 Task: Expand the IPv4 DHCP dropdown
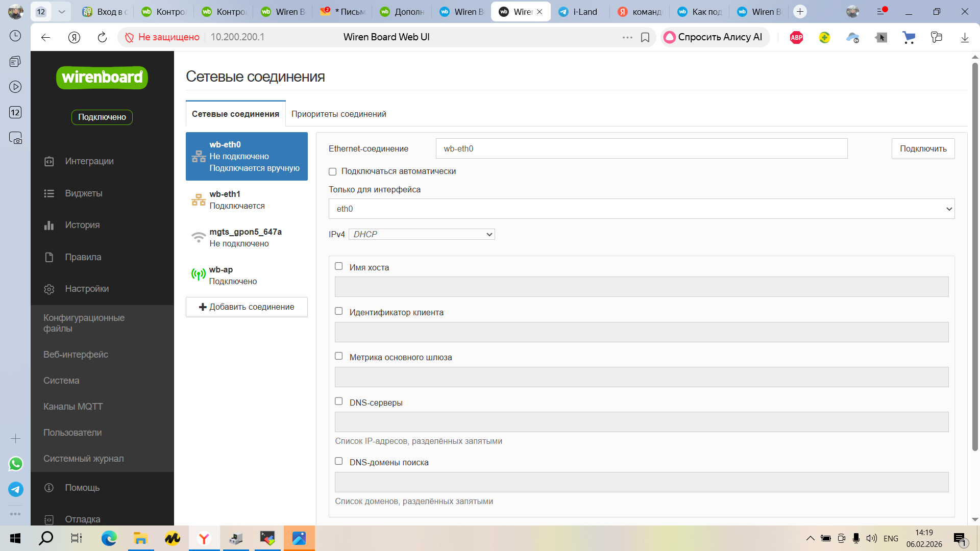[x=422, y=234]
